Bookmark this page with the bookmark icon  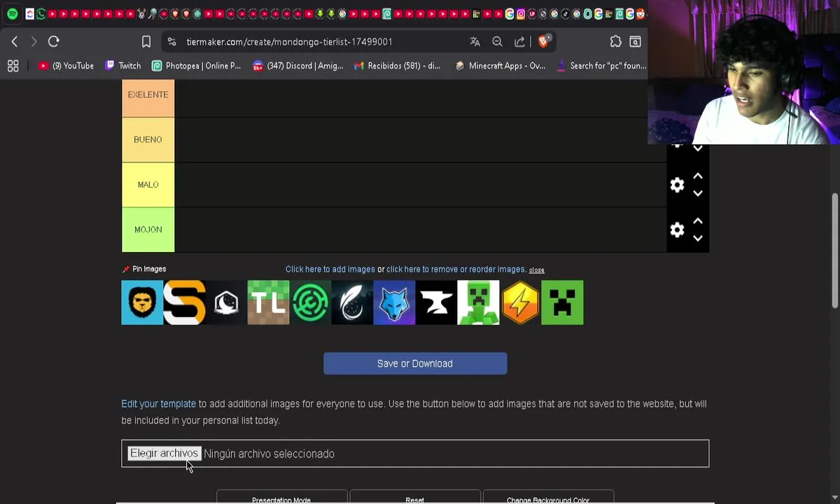[146, 42]
